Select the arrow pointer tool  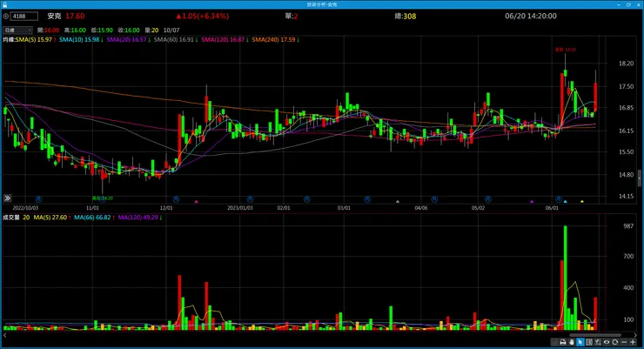pos(580,342)
